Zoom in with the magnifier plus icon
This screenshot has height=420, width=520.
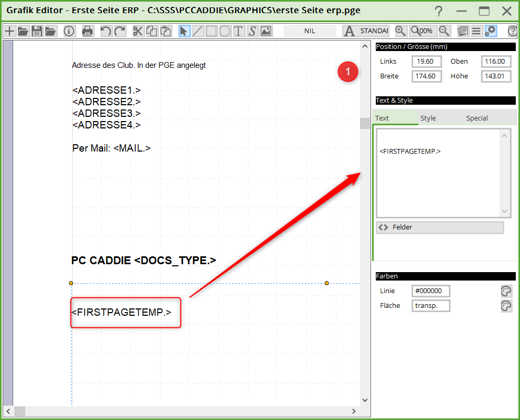pos(401,31)
